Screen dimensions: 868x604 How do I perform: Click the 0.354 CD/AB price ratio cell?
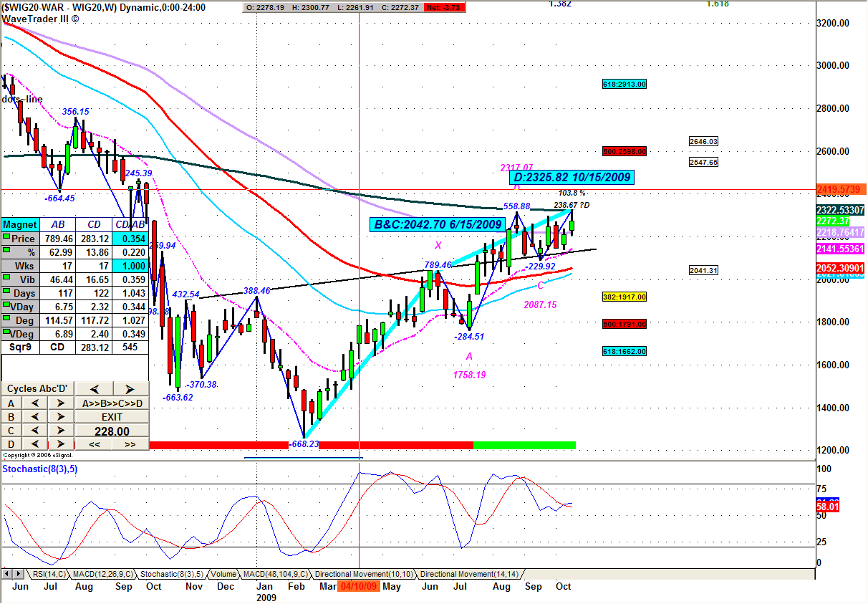coord(130,239)
